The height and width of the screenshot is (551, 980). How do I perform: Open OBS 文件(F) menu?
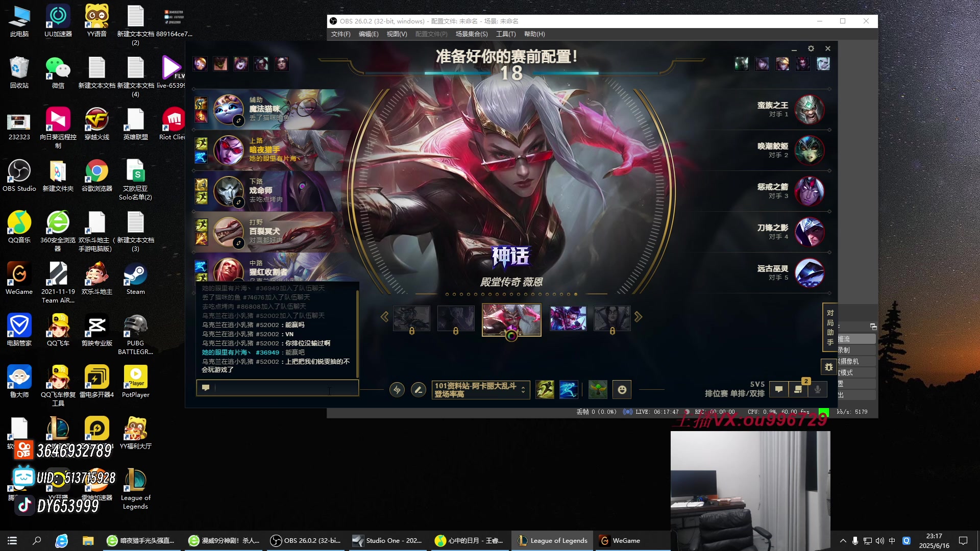click(341, 34)
